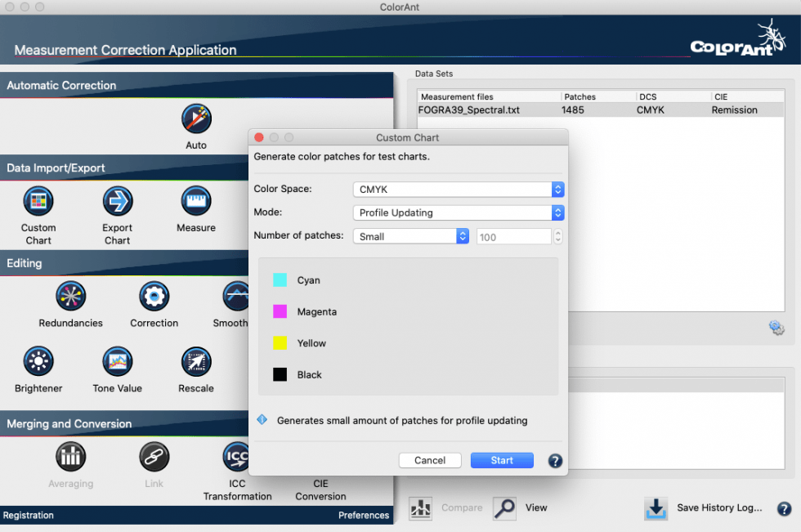Open the Preferences panel
Screen dimensions: 801x532
pos(364,515)
